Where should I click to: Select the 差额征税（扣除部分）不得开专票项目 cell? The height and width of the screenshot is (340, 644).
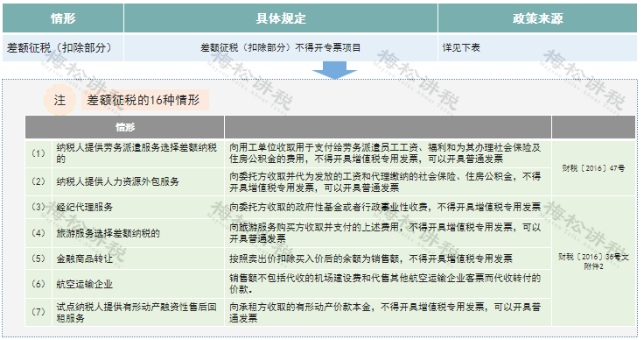click(281, 47)
